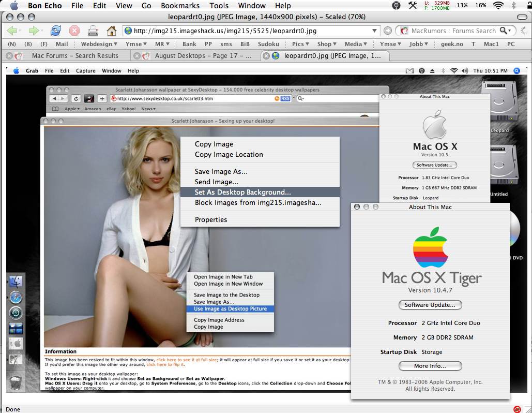Screen dimensions: 532x413
Task: Open the Mail bookmark
Action: pyautogui.click(x=62, y=44)
